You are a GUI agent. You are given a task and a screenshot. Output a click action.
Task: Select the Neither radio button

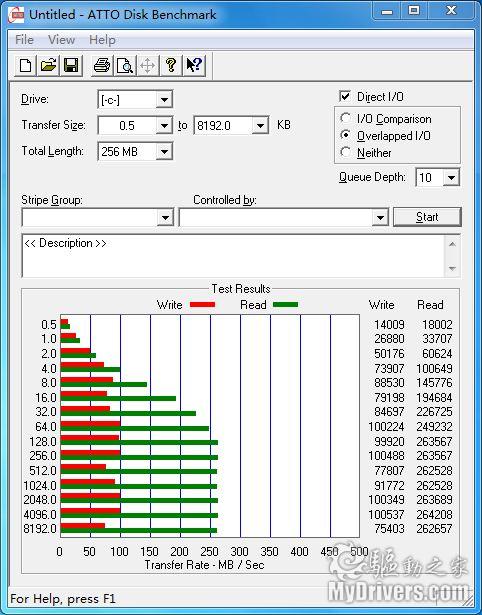point(346,152)
